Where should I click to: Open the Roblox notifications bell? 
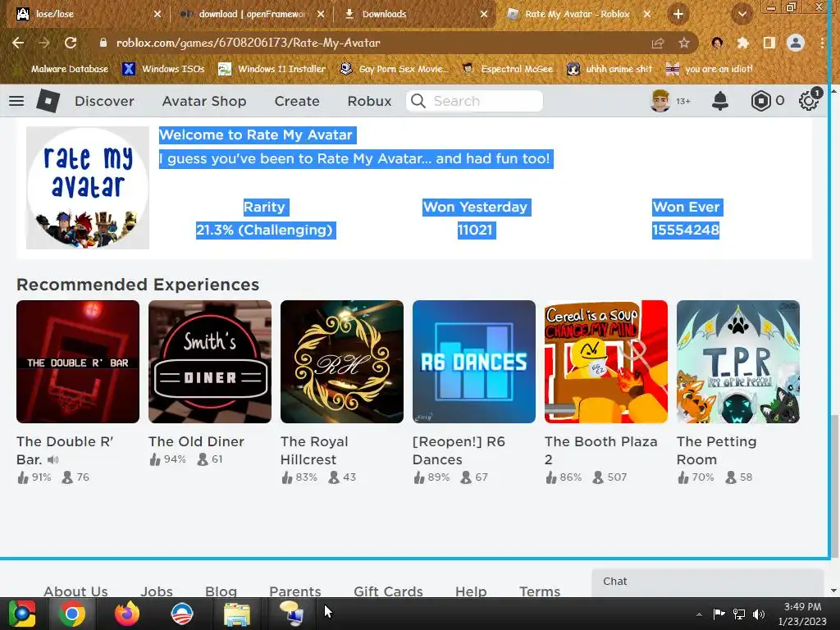coord(720,101)
